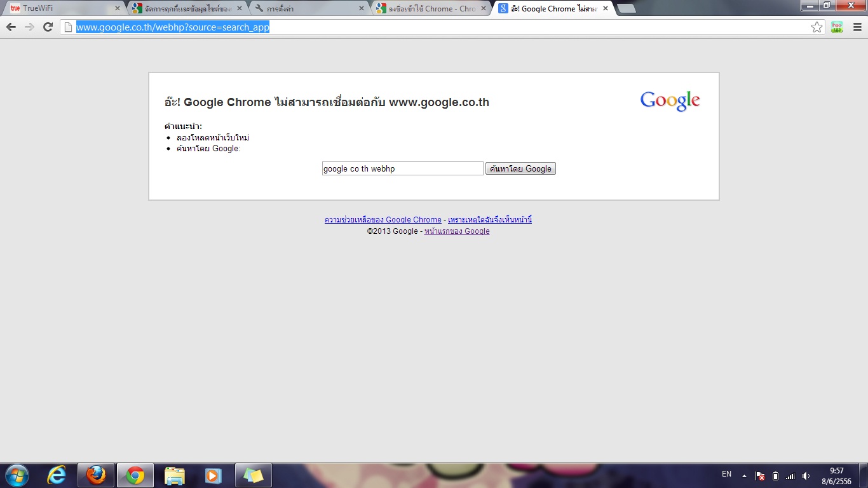
Task: Bookmark this page with the star icon
Action: [817, 27]
